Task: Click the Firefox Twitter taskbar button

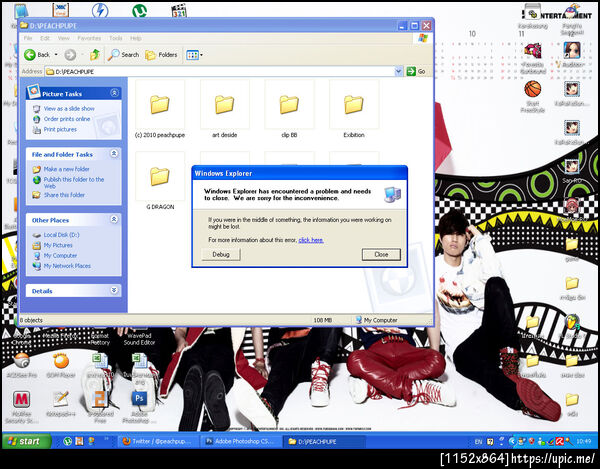Action: (x=158, y=441)
